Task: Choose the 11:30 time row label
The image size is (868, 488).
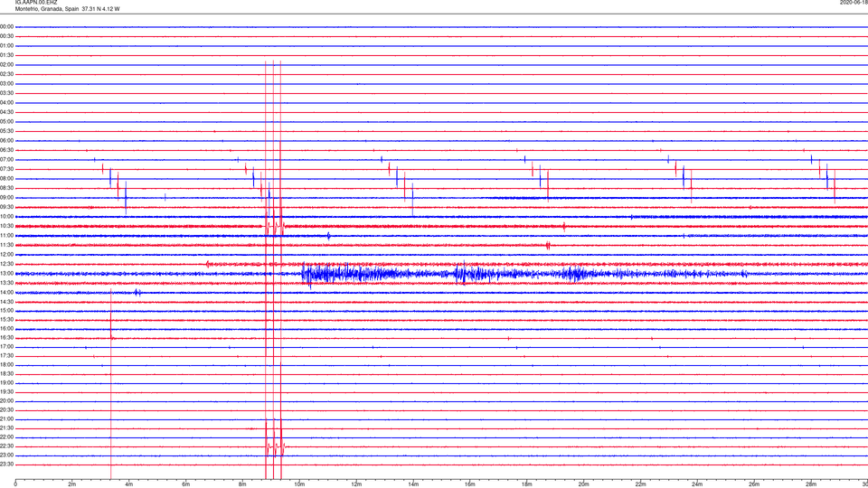Action: (7, 245)
